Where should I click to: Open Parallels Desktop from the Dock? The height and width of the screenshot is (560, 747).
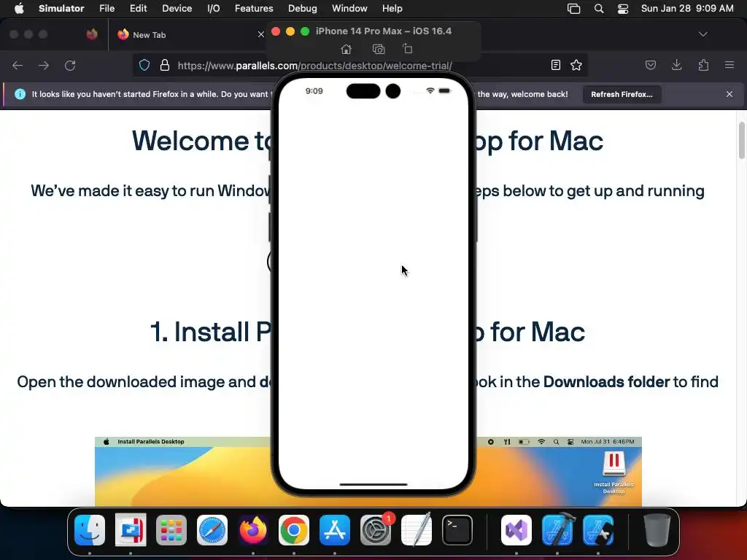(x=131, y=530)
